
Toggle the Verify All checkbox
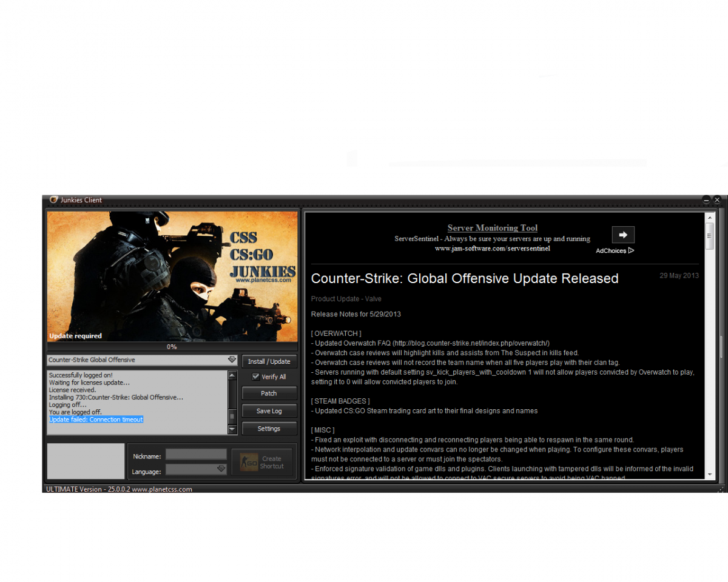[x=255, y=376]
